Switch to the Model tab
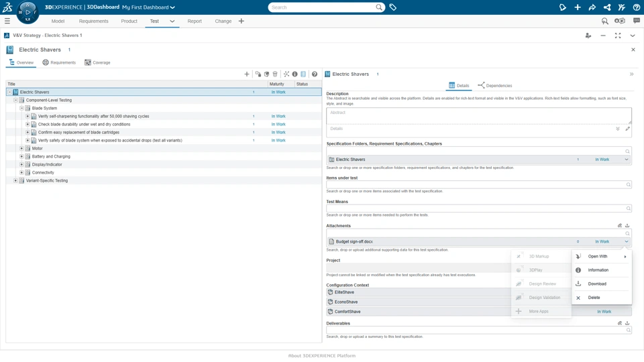Viewport: 644px width, 362px height. tap(58, 21)
